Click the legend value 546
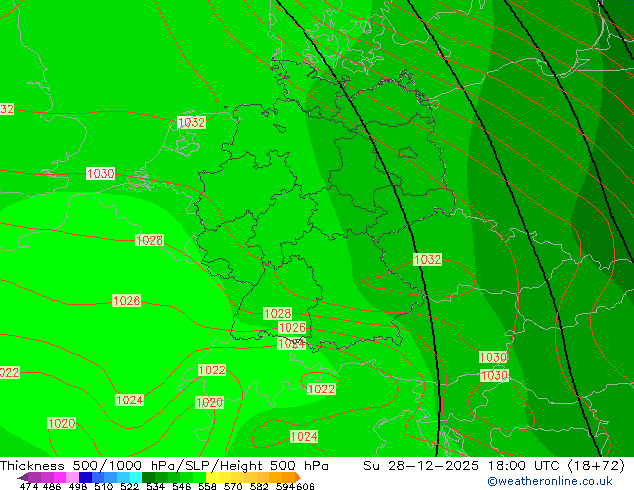 [x=182, y=486]
